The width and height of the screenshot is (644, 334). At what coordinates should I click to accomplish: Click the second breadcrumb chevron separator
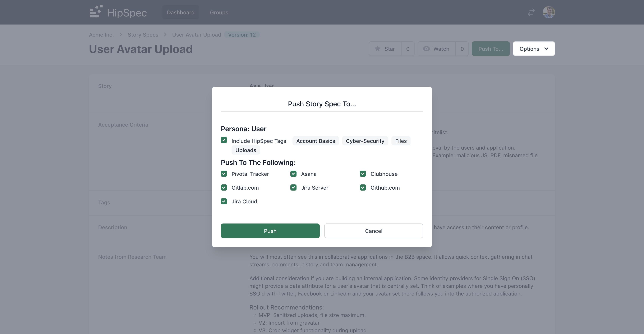point(165,34)
